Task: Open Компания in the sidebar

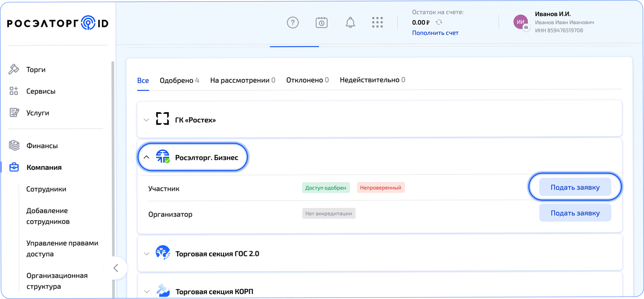Action: pos(44,167)
